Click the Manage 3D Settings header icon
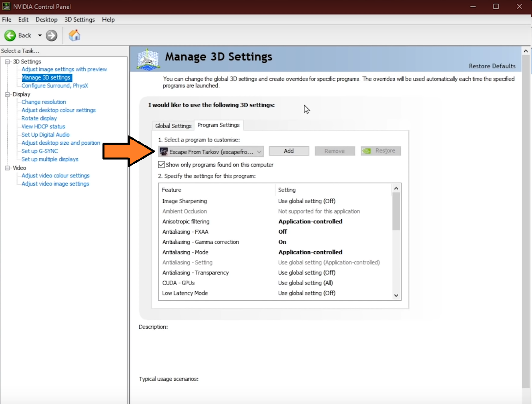Screen dimensions: 532x404 148,59
